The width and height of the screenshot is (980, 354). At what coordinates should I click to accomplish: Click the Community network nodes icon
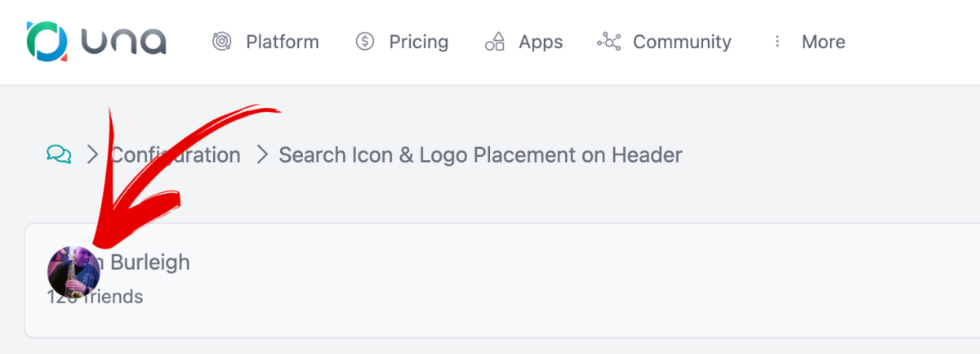click(x=608, y=42)
